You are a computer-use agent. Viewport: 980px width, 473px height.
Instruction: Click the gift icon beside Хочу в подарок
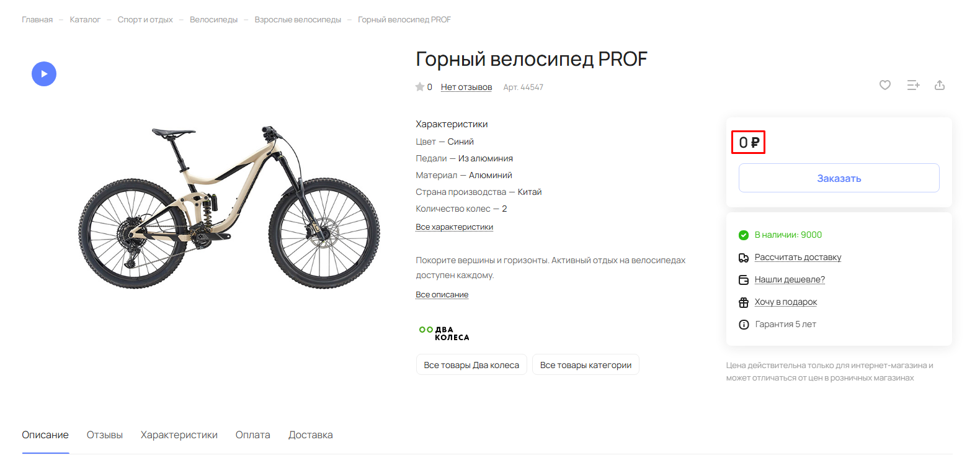click(744, 302)
